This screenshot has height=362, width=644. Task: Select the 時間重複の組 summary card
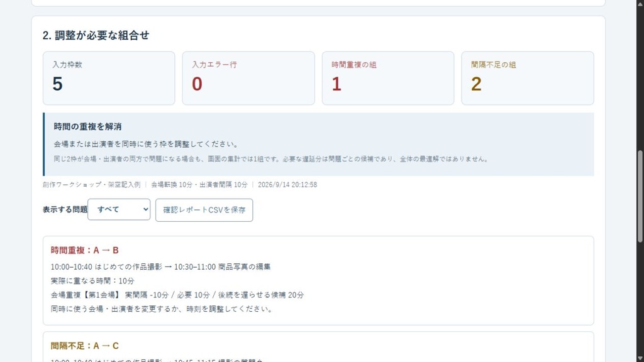[388, 78]
